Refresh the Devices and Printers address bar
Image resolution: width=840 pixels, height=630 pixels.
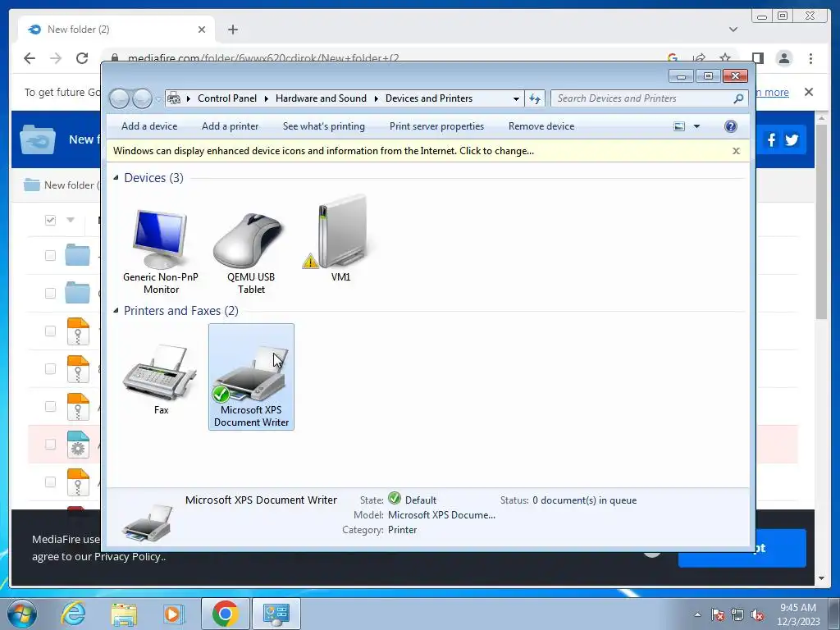(x=535, y=98)
